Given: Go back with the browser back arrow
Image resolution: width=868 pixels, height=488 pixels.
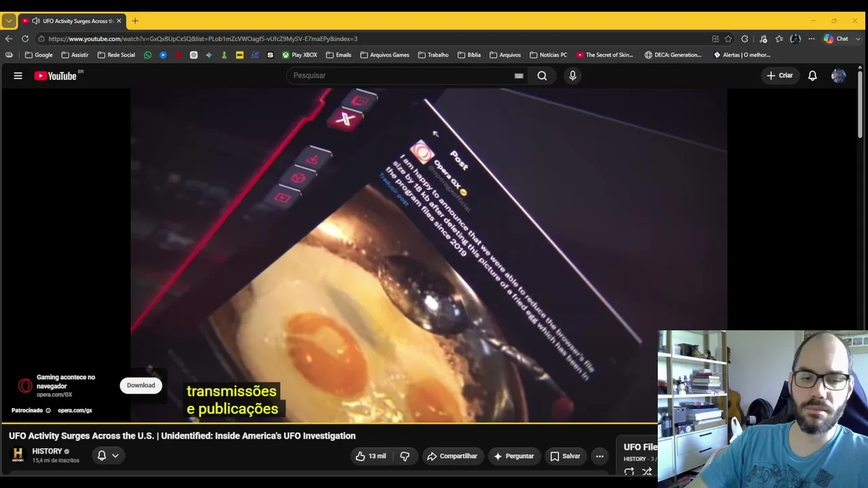Looking at the screenshot, I should click(9, 39).
